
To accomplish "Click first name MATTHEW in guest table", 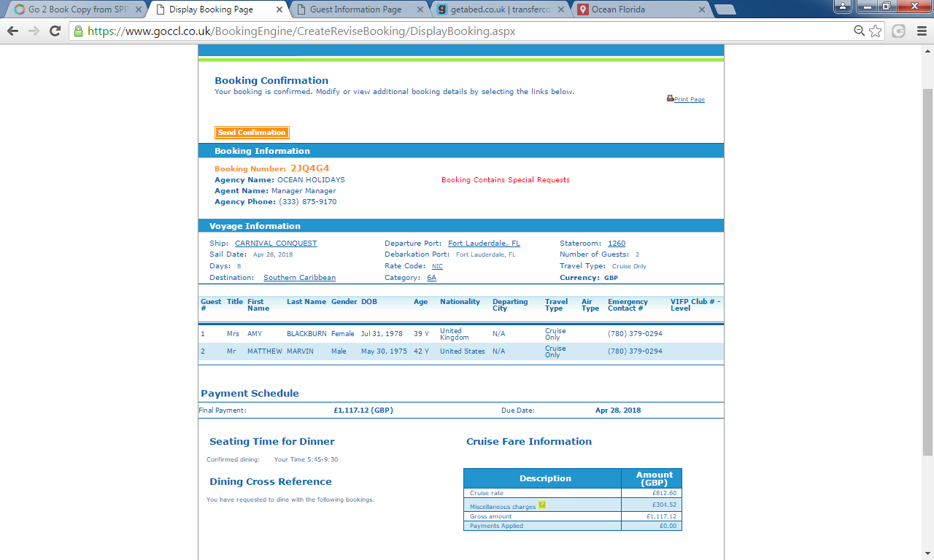I will coord(265,351).
